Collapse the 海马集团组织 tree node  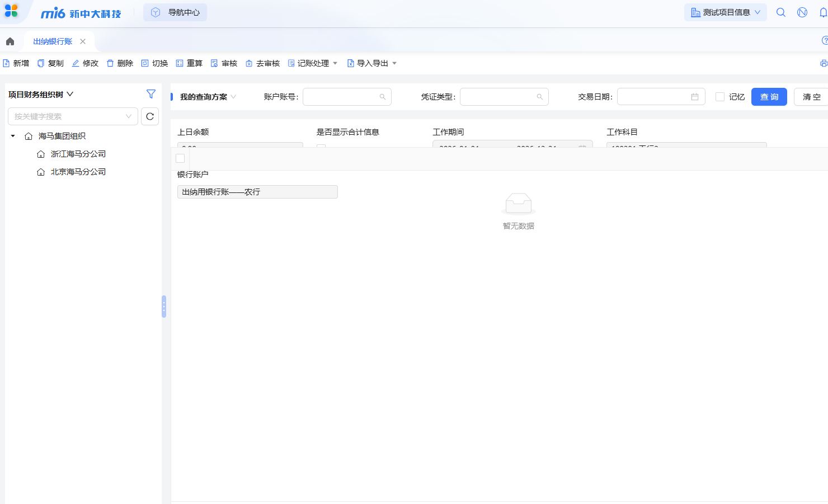(13, 136)
